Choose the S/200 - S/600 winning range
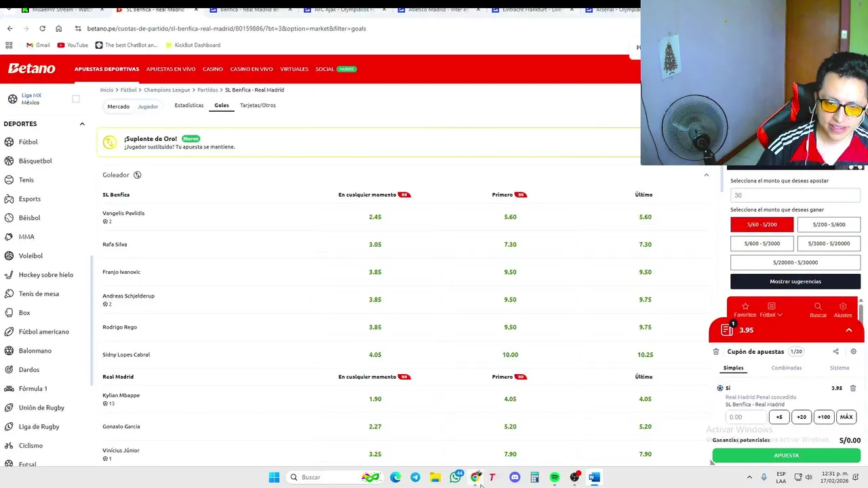Screen dimensions: 868x488 (829, 224)
